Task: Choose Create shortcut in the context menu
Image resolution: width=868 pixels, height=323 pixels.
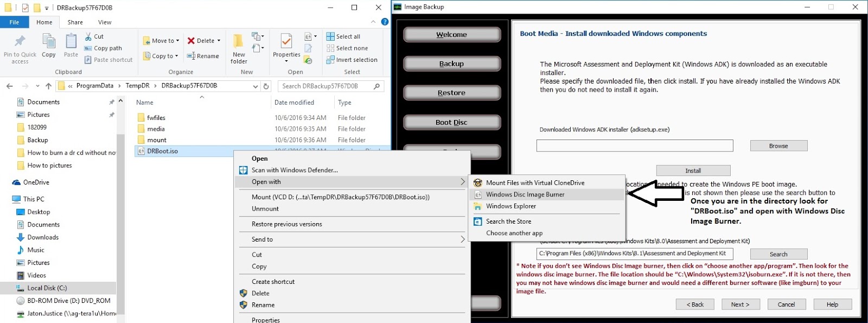Action: 352,282
